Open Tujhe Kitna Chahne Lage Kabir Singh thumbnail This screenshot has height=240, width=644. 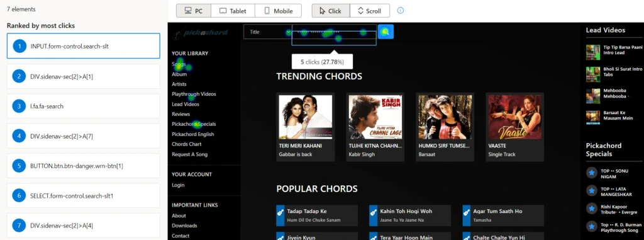tap(375, 117)
